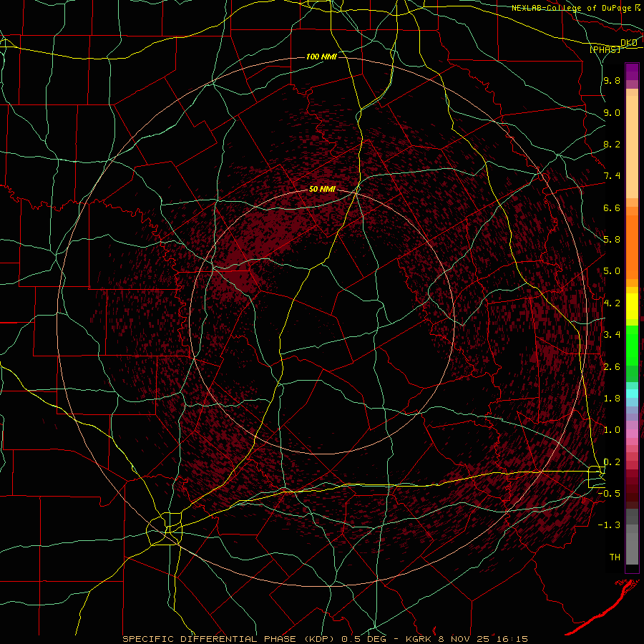Click the 1.8 value on the color scale
This screenshot has width=644, height=644.
point(612,399)
